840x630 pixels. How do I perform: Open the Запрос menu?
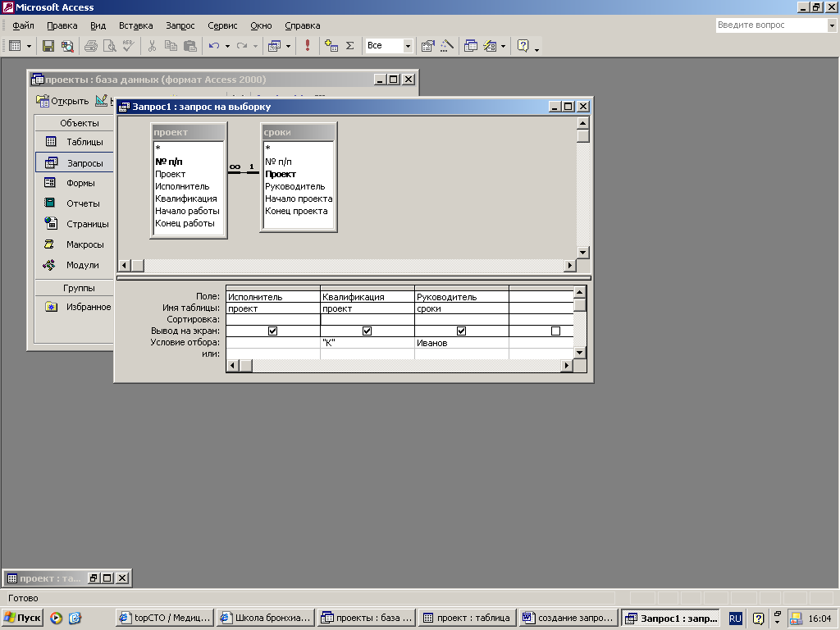(x=180, y=25)
